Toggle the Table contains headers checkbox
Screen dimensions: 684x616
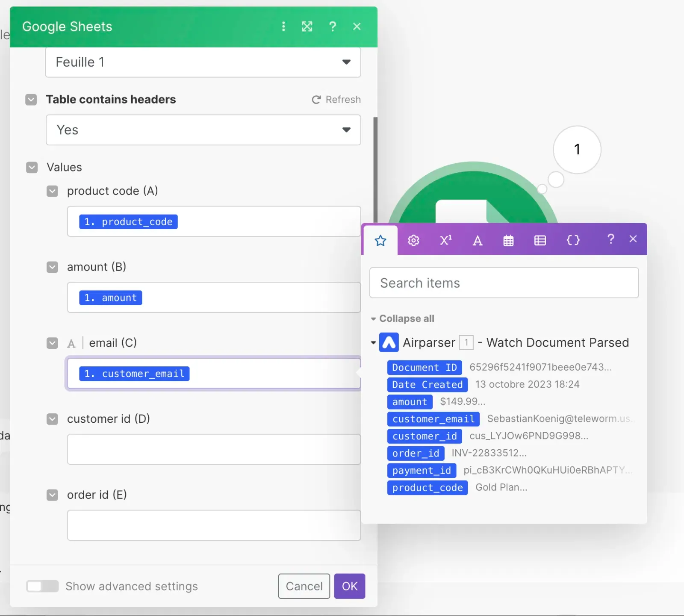click(x=31, y=100)
